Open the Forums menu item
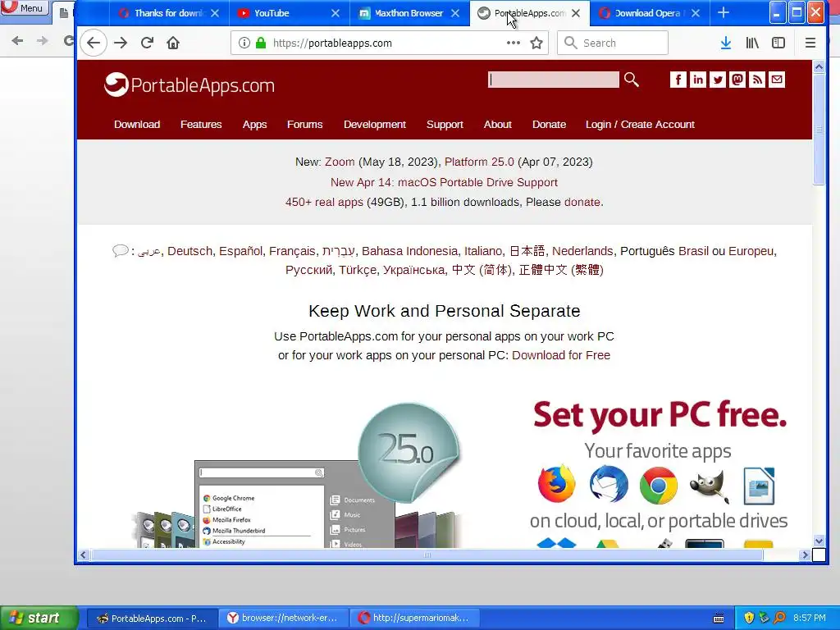This screenshot has width=840, height=630. click(x=305, y=125)
